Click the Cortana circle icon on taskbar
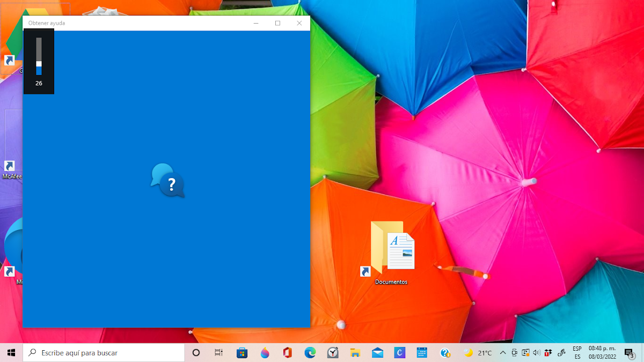 coord(196,352)
